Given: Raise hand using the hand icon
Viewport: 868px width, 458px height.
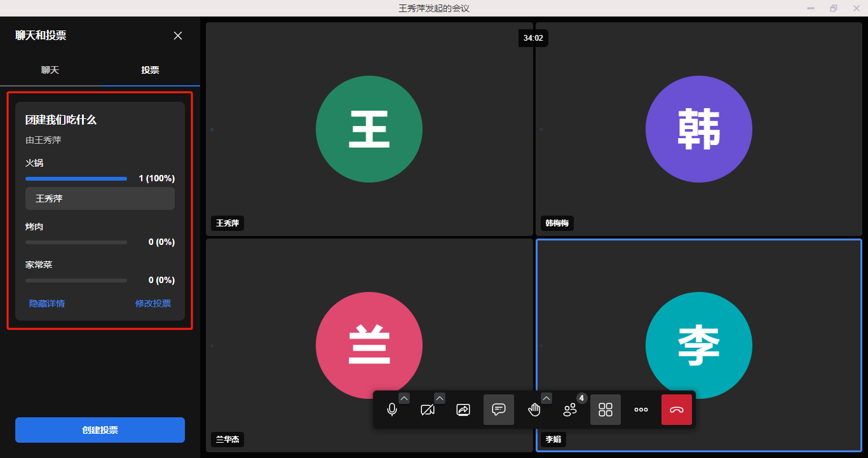Looking at the screenshot, I should tap(534, 410).
